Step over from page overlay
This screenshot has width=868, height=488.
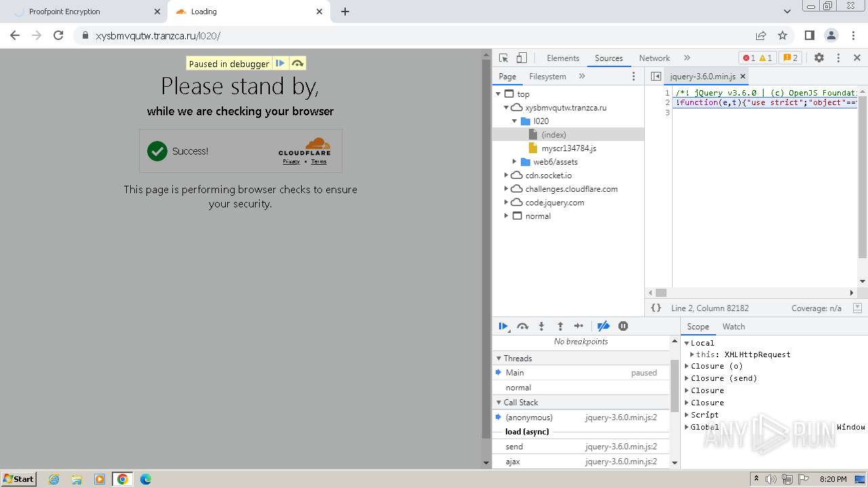click(297, 64)
